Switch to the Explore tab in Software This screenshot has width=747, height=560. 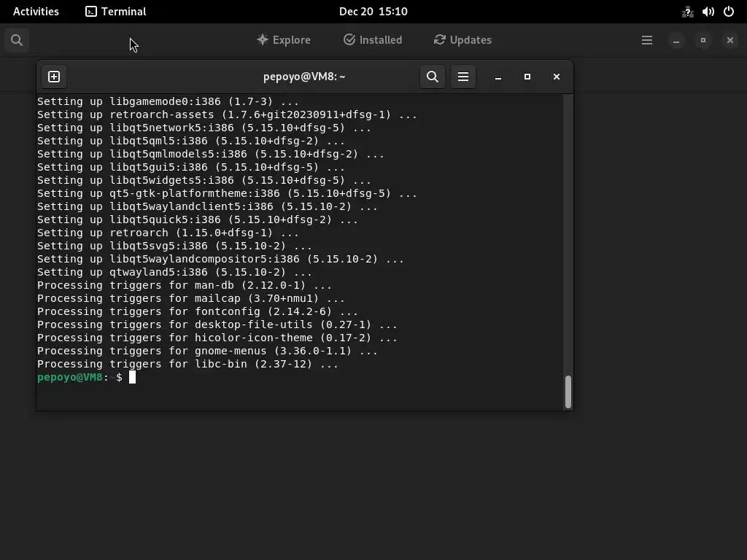(x=284, y=40)
